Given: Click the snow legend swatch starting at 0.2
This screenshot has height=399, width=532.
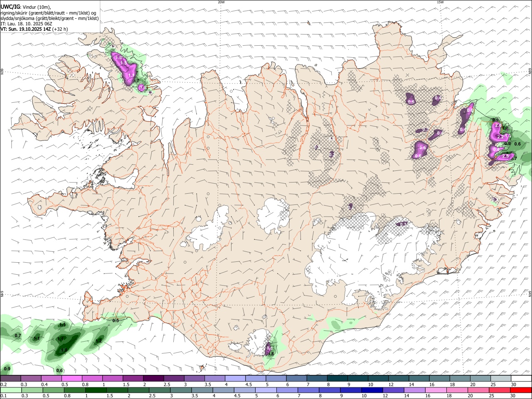Looking at the screenshot, I should pos(10,379).
